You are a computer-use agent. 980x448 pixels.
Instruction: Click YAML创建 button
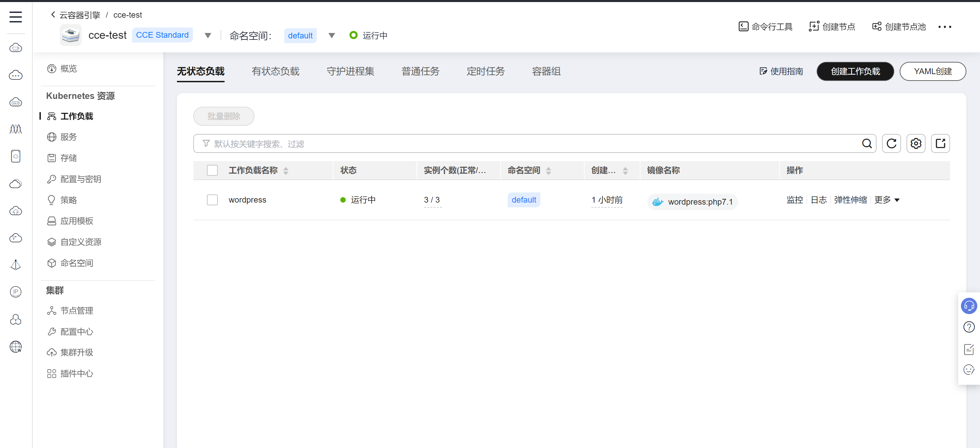coord(932,71)
